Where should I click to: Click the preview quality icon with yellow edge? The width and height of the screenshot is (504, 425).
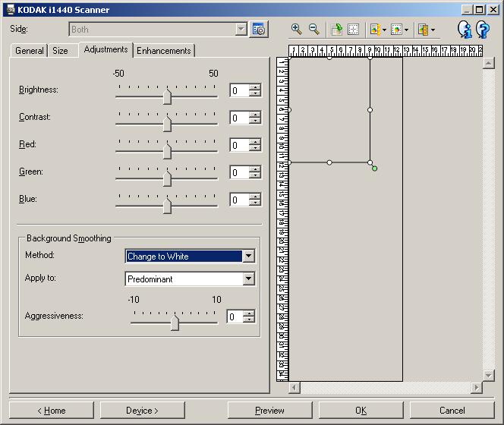pyautogui.click(x=375, y=30)
